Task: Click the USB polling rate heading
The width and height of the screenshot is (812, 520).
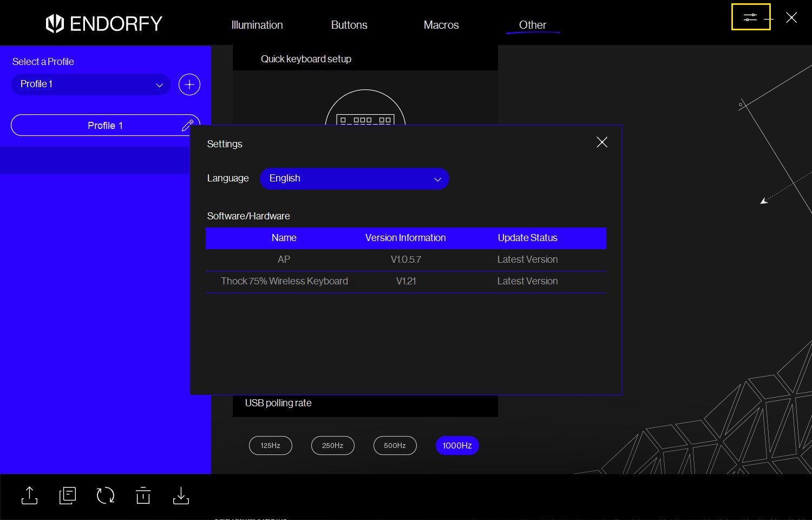Action: [x=278, y=403]
